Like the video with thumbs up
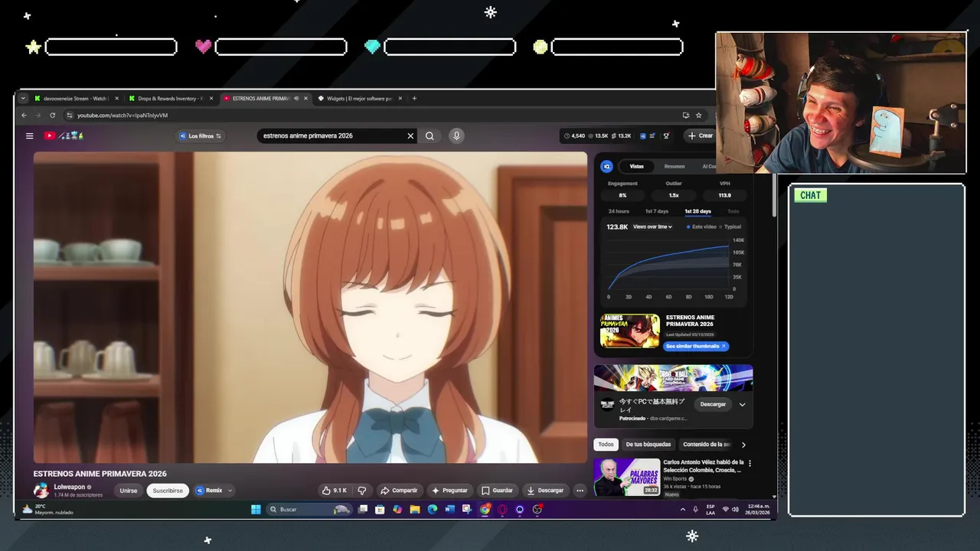 click(335, 491)
